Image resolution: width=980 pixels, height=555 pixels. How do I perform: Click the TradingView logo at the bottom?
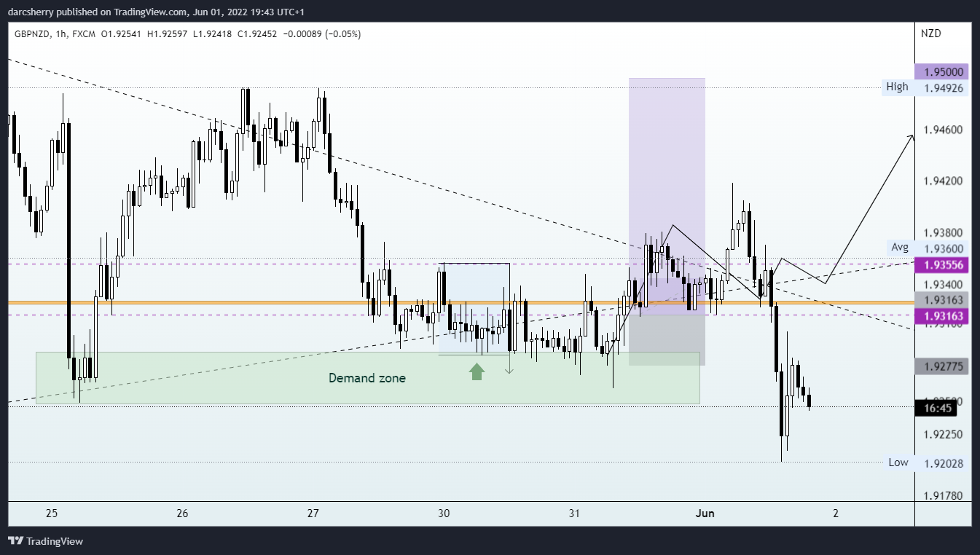[x=45, y=541]
